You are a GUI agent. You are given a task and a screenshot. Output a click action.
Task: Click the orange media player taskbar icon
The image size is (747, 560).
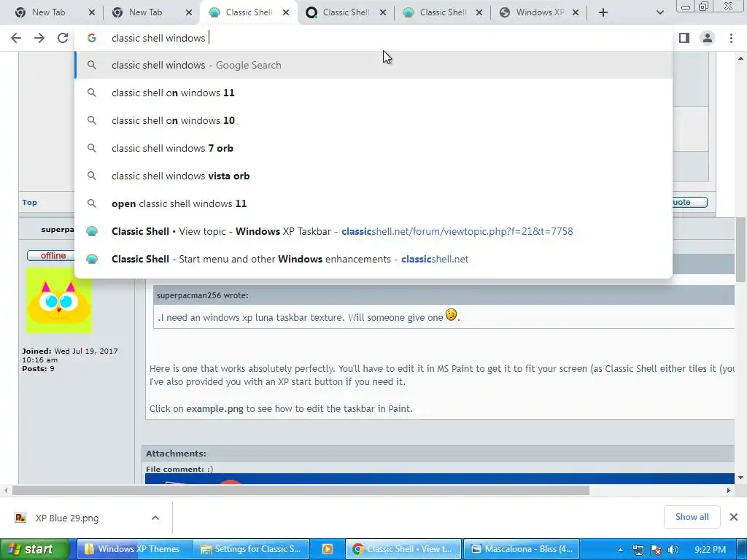(x=328, y=549)
